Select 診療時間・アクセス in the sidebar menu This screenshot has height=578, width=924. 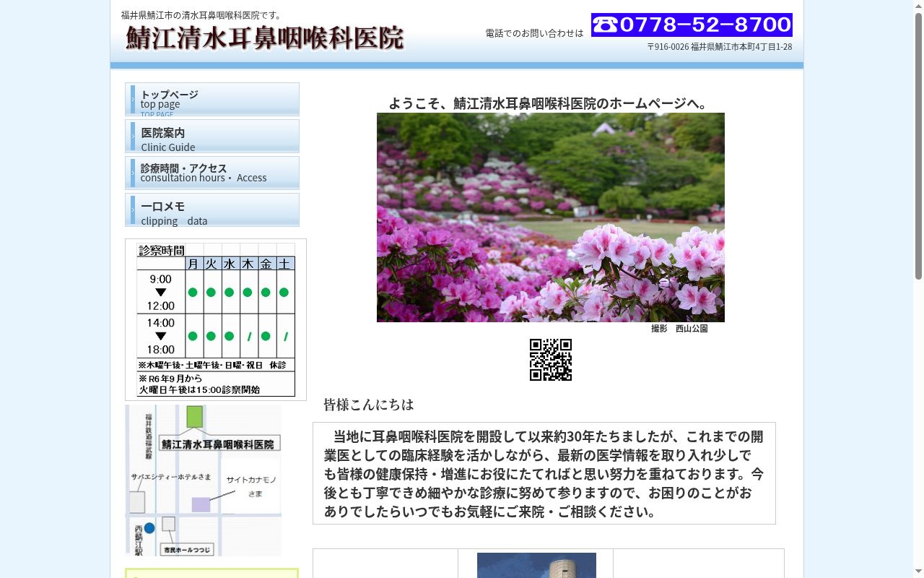point(212,173)
